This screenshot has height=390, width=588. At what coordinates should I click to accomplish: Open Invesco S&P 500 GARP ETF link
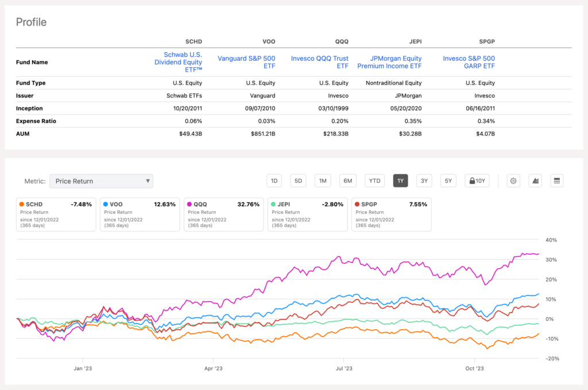469,62
